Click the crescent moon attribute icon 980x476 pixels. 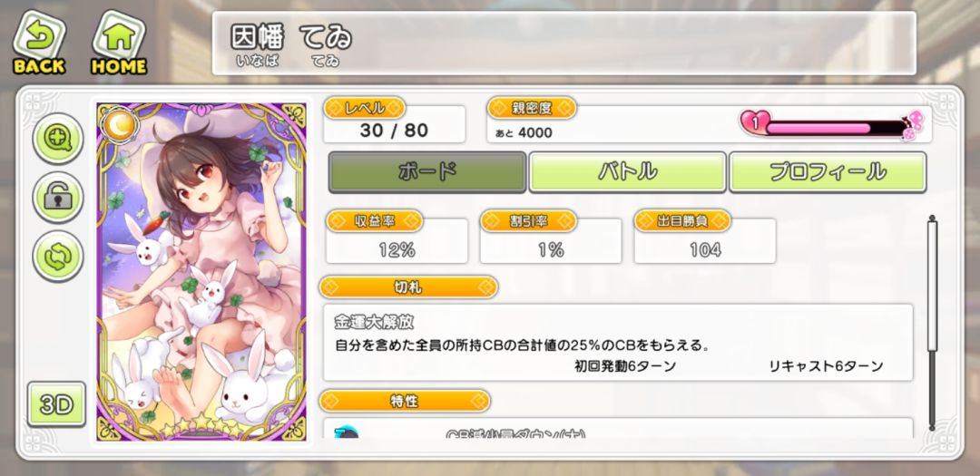[x=117, y=124]
